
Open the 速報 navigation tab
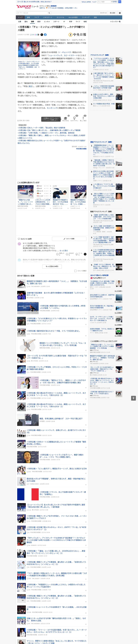click(28, 17)
